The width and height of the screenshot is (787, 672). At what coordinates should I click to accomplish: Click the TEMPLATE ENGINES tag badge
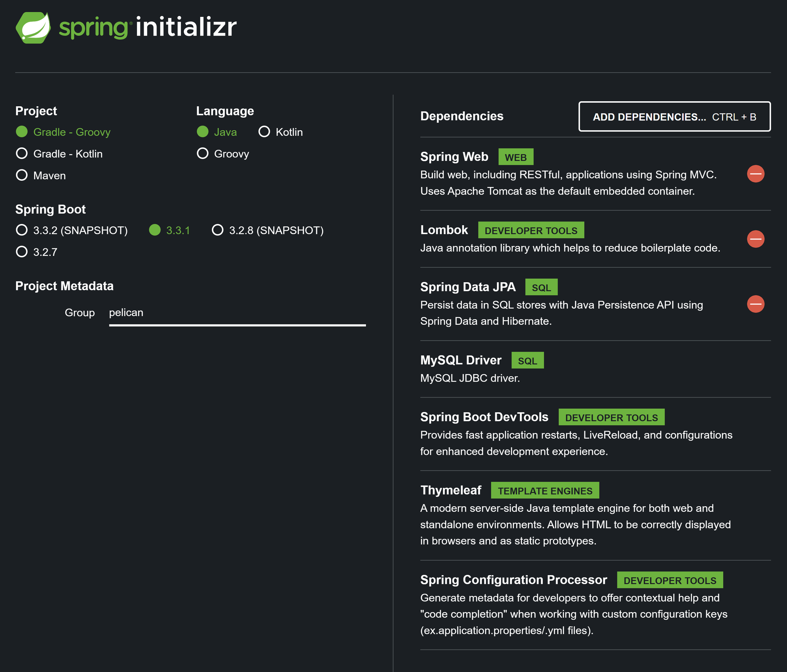tap(545, 491)
